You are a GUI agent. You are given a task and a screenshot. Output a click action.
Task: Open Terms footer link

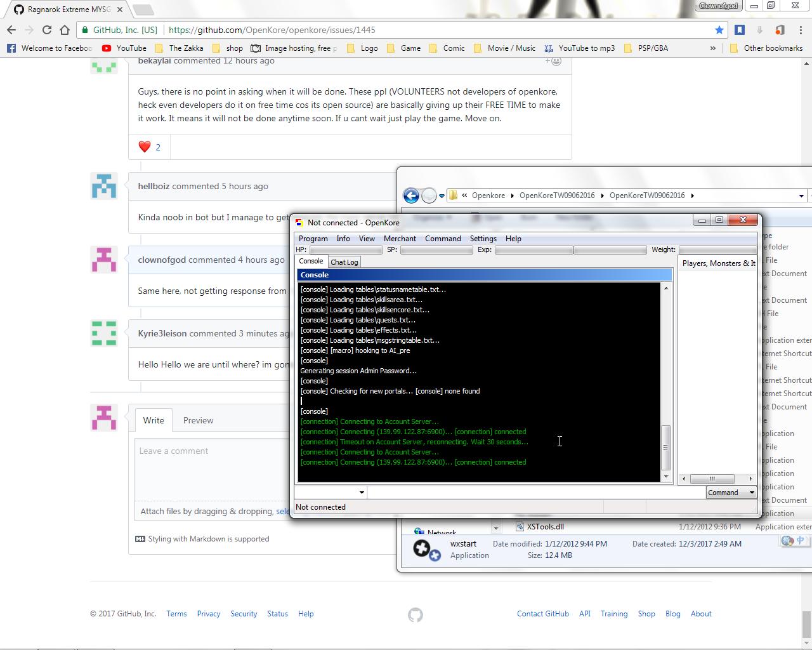click(176, 614)
